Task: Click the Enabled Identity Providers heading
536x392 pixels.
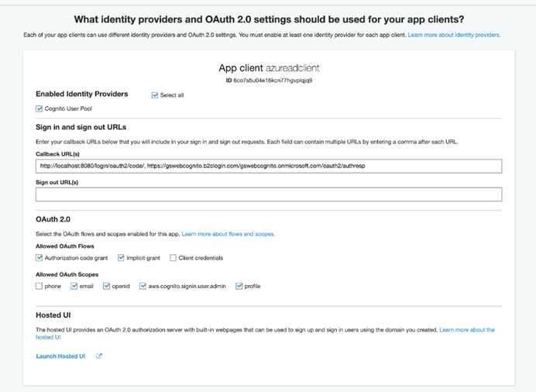Action: (82, 94)
